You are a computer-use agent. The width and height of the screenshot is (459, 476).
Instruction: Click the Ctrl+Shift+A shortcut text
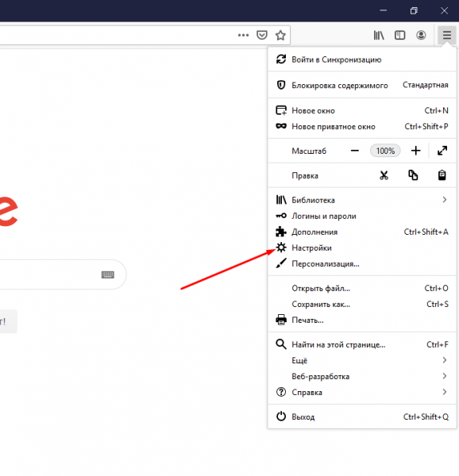tap(426, 232)
